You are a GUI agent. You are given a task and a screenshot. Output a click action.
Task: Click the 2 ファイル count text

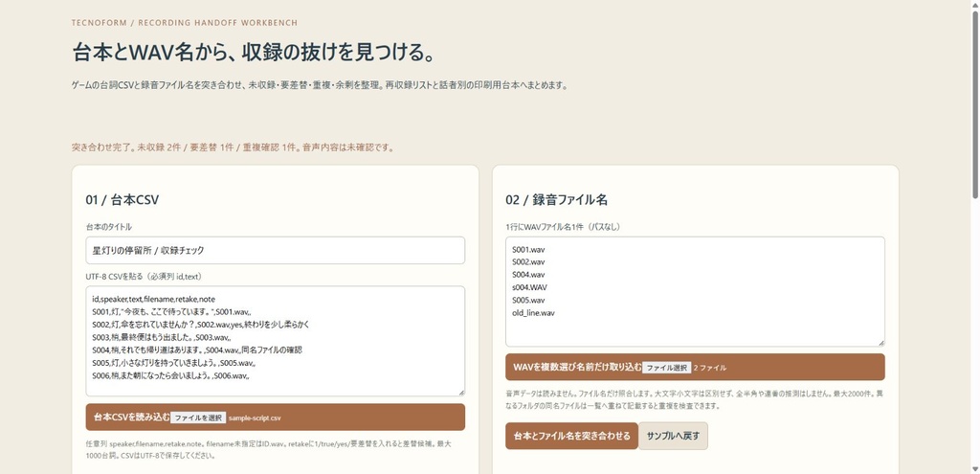pos(710,368)
